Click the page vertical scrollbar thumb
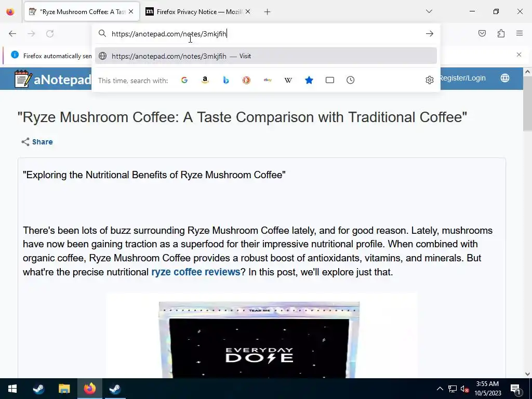Viewport: 532px width, 399px height. [527, 103]
